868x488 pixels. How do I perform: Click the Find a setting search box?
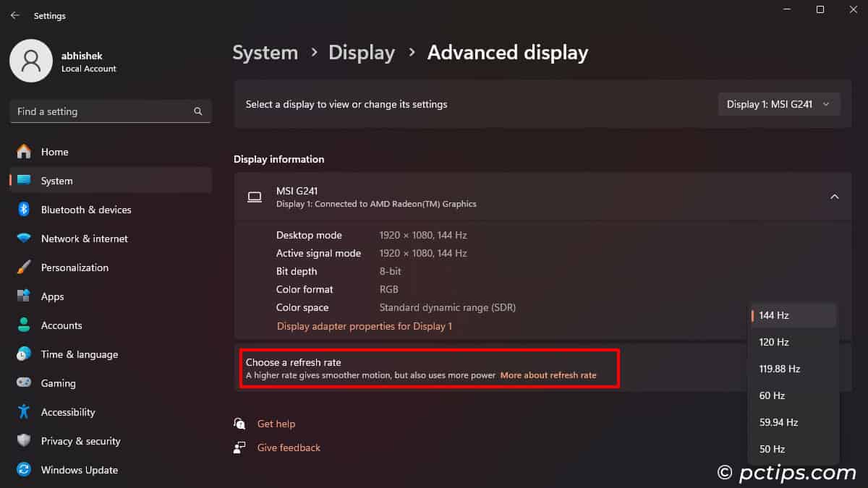coord(101,111)
